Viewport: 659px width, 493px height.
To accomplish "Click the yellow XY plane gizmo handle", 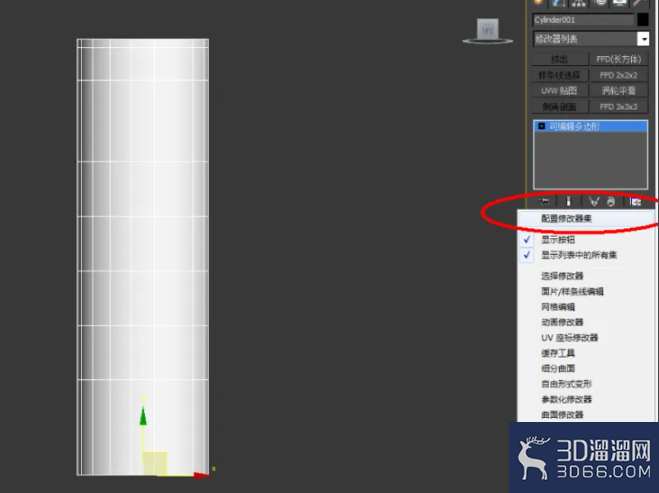I will [155, 463].
